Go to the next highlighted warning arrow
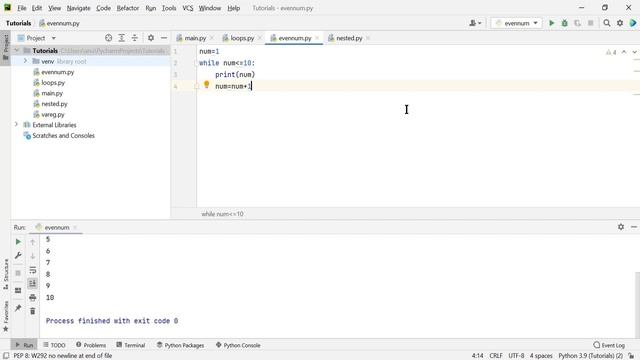Image resolution: width=640 pixels, height=360 pixels. 634,52
